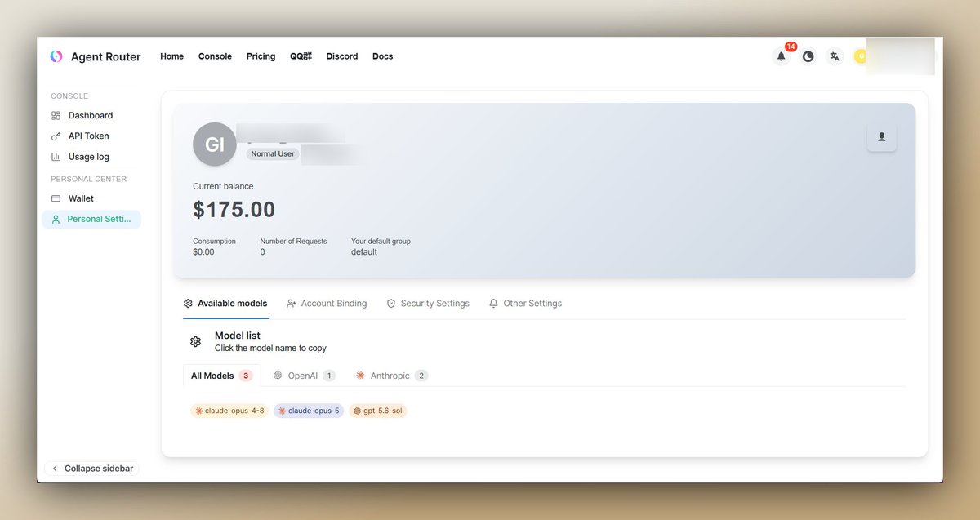Click the Current balance label
The image size is (980, 520).
223,186
